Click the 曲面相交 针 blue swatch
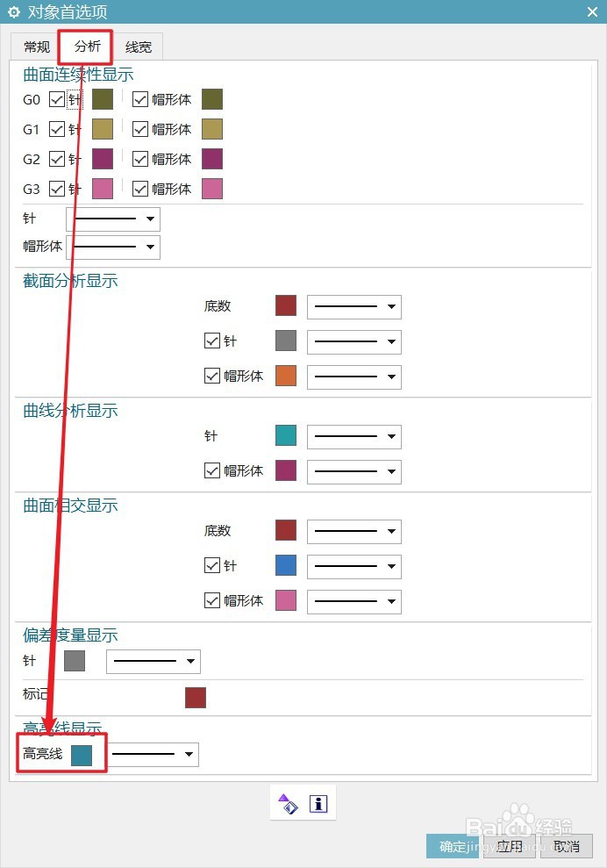 [285, 565]
